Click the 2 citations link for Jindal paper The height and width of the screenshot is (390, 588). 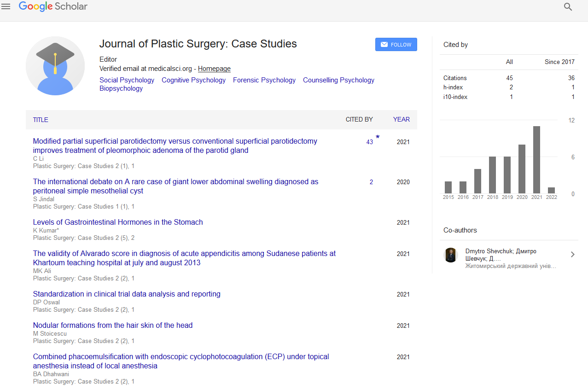[x=371, y=182]
